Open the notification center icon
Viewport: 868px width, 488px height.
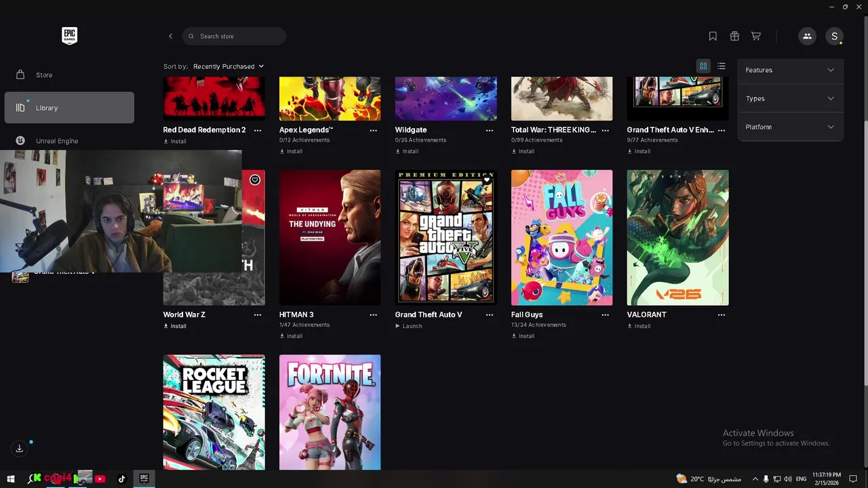(853, 479)
